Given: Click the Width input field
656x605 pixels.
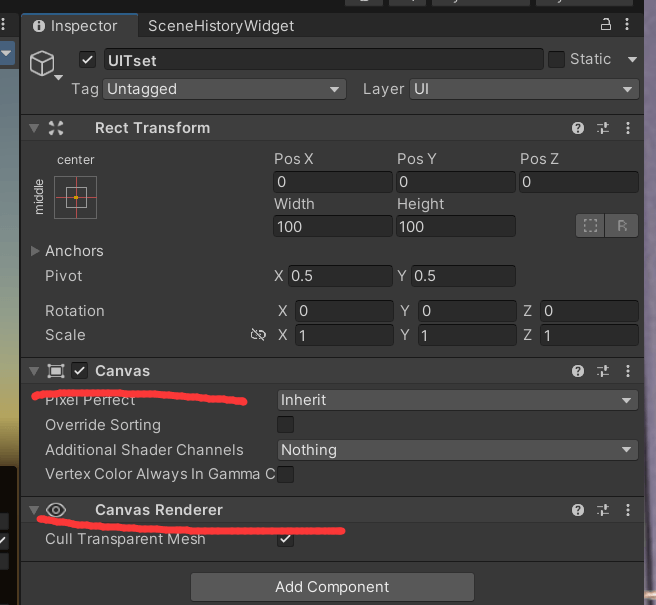Looking at the screenshot, I should click(332, 227).
